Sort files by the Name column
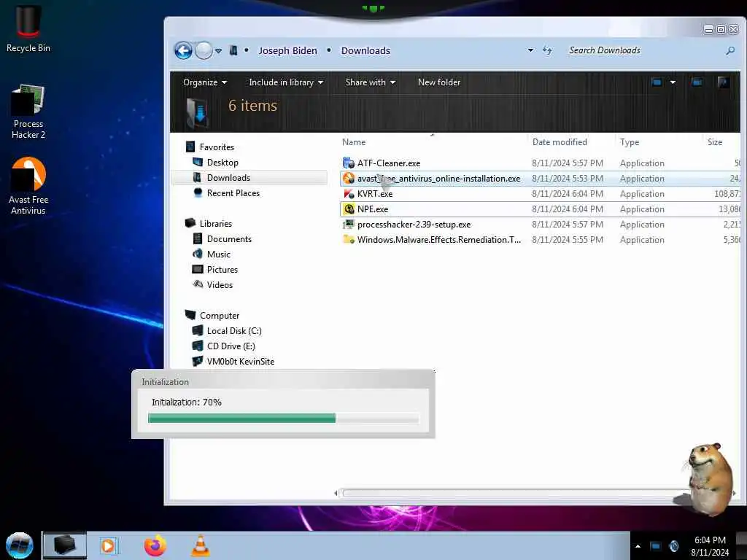Viewport: 747px width, 560px height. pos(354,142)
